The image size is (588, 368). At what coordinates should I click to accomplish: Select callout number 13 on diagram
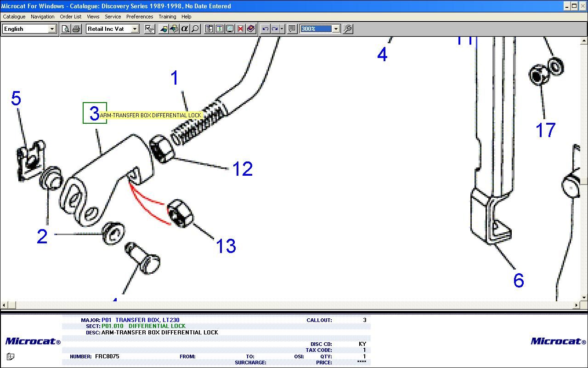[x=226, y=246]
